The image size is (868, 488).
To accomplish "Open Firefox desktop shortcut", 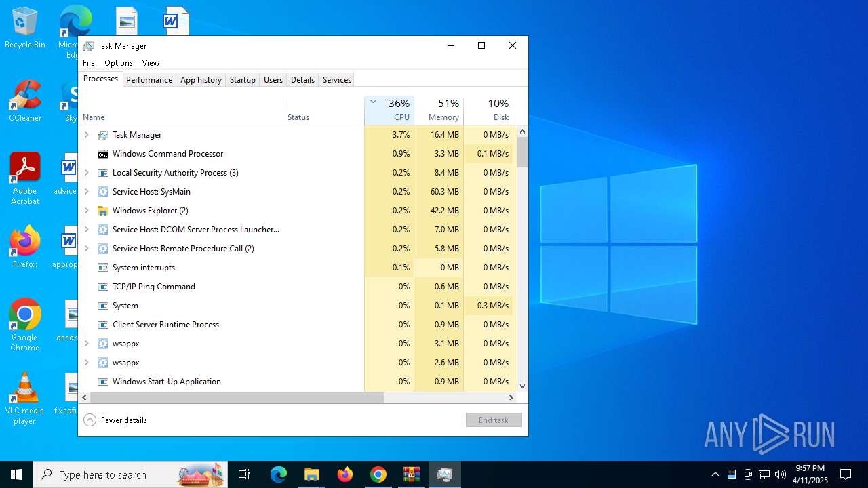I will tap(25, 247).
